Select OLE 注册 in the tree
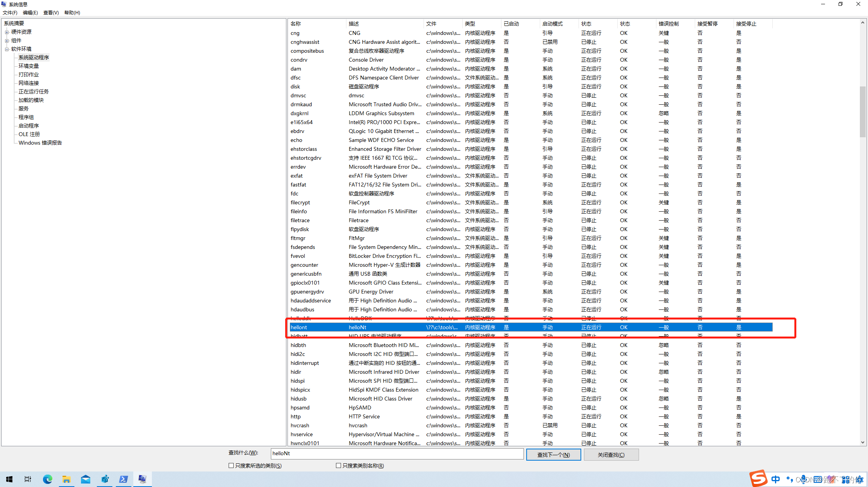The image size is (868, 487). (29, 135)
